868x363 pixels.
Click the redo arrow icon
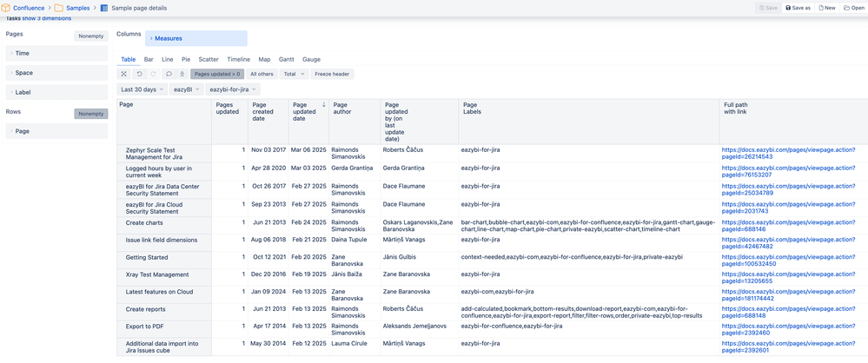click(x=153, y=74)
